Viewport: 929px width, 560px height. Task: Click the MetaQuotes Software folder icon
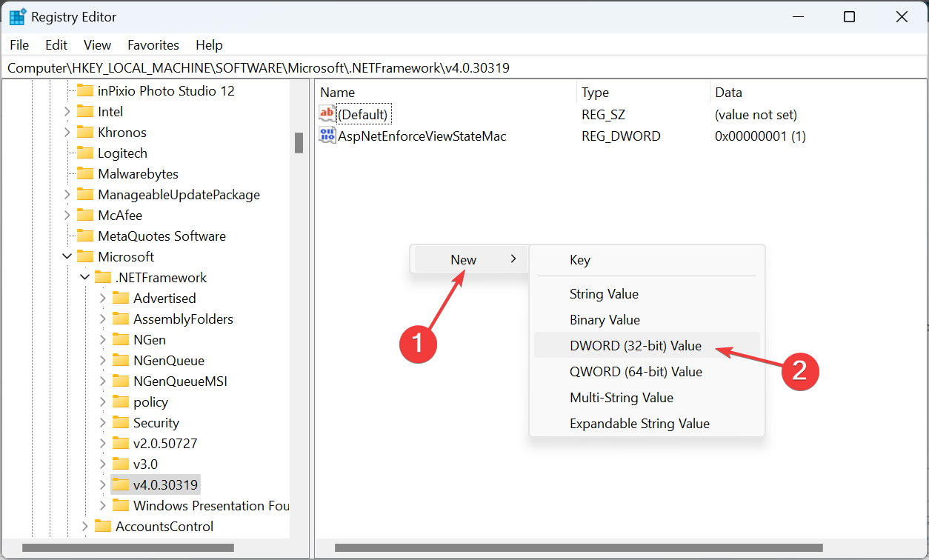pyautogui.click(x=84, y=236)
